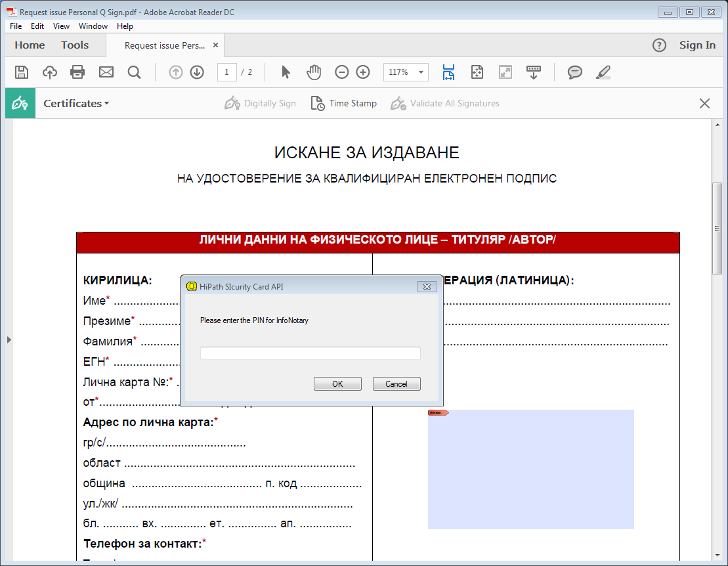Viewport: 728px width, 566px height.
Task: Print the document using printer icon
Action: (x=77, y=72)
